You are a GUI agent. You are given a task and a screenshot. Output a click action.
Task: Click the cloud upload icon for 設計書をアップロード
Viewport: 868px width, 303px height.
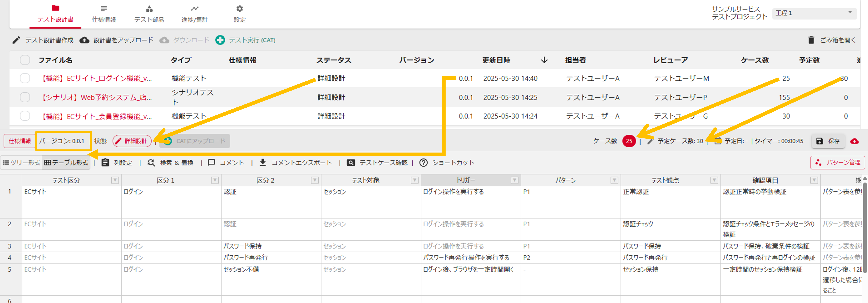84,40
